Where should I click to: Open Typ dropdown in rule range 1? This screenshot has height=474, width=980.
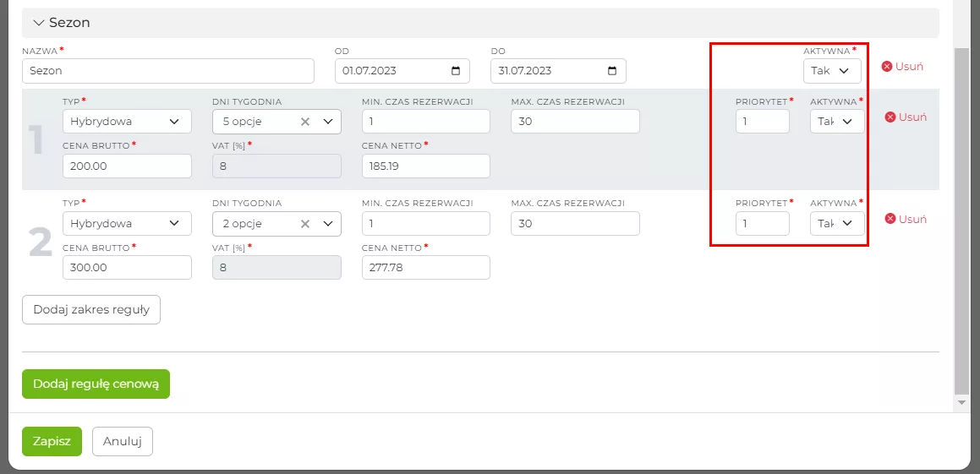click(127, 122)
